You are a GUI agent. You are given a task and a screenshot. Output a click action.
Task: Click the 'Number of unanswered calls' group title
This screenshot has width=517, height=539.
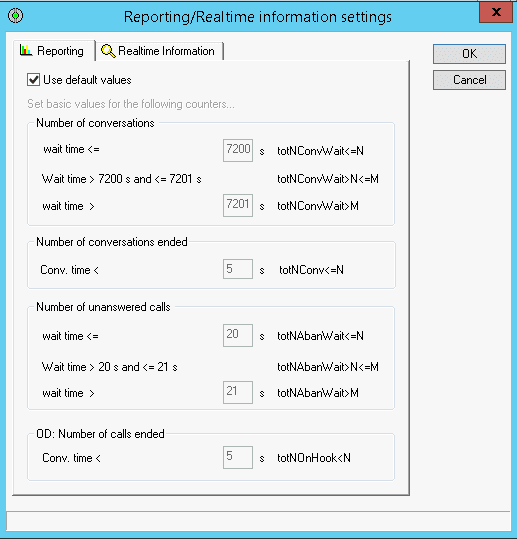pos(103,307)
